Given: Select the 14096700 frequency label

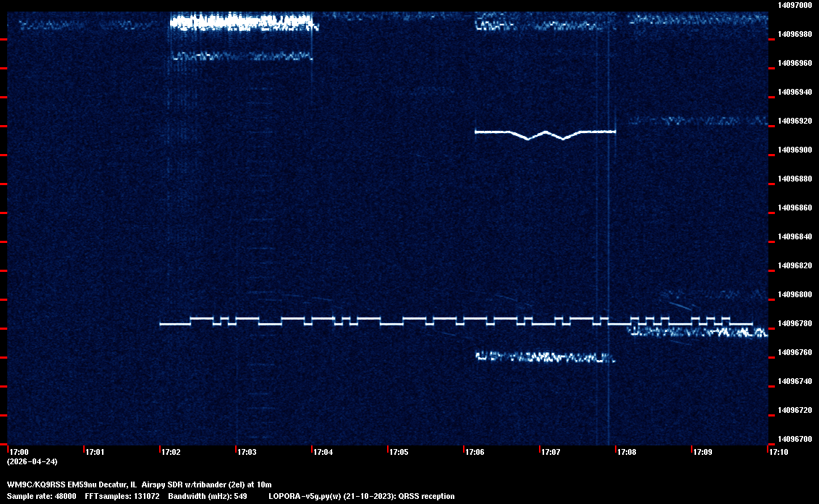Looking at the screenshot, I should click(x=794, y=439).
